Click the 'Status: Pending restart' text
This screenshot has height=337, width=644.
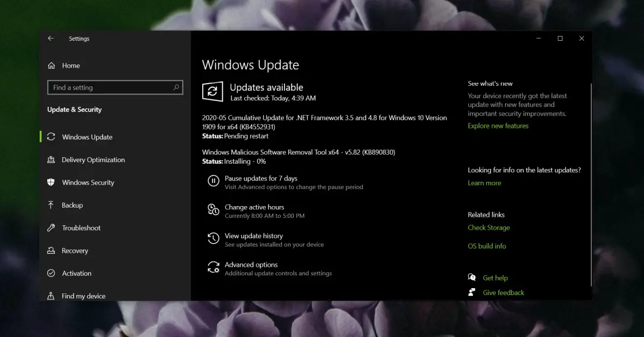coord(235,136)
